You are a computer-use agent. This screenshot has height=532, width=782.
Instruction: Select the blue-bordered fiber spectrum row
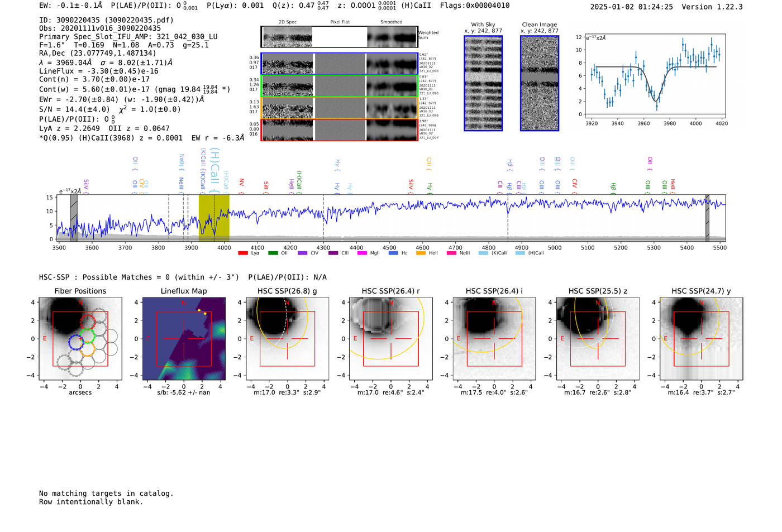[340, 64]
